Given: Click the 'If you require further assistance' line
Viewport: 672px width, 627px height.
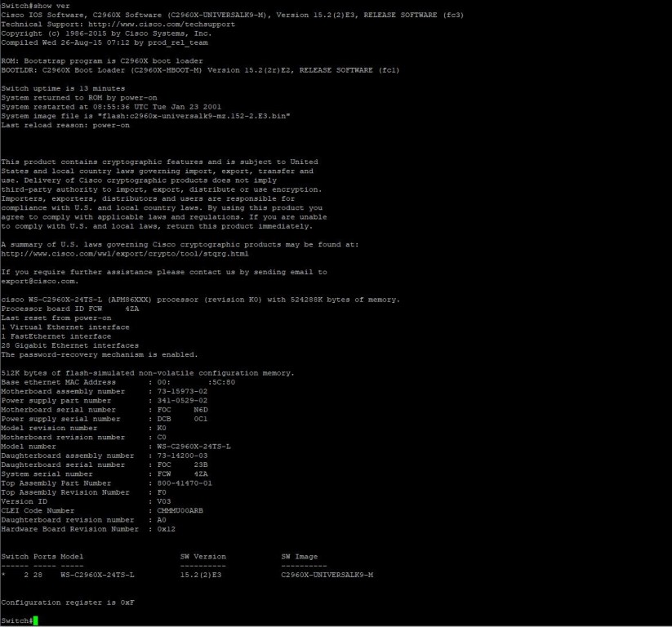Looking at the screenshot, I should point(164,272).
